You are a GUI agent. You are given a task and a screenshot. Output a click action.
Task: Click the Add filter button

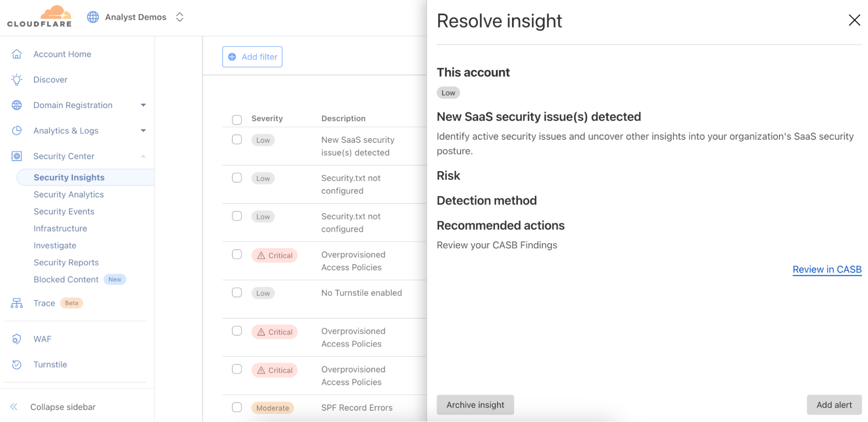tap(252, 57)
